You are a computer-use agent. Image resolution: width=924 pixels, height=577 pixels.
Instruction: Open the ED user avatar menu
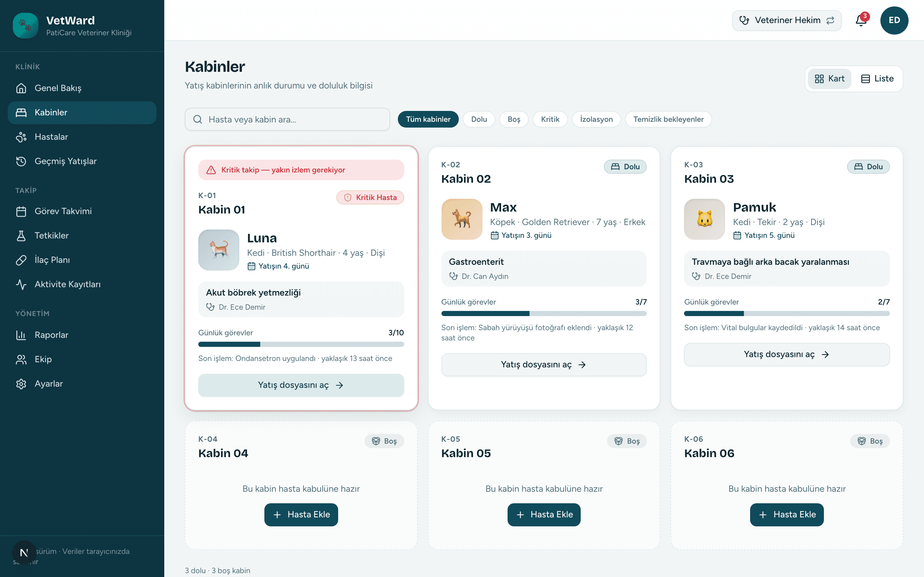(x=894, y=20)
